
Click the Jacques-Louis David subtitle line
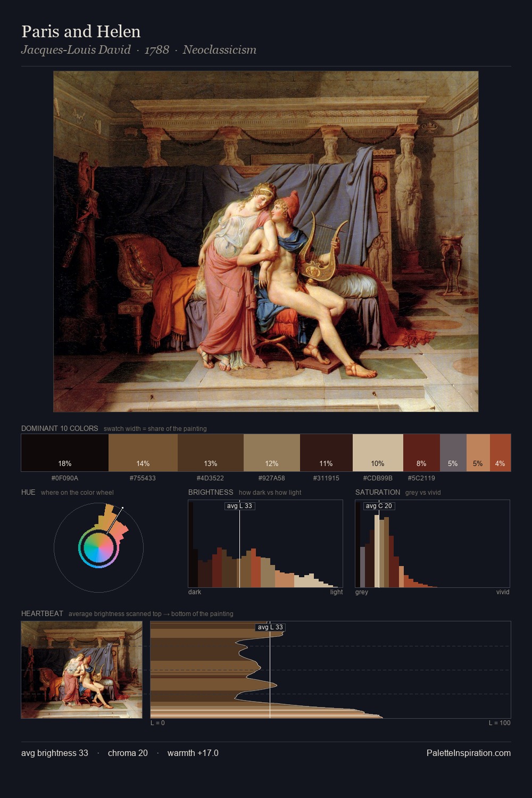coord(139,50)
